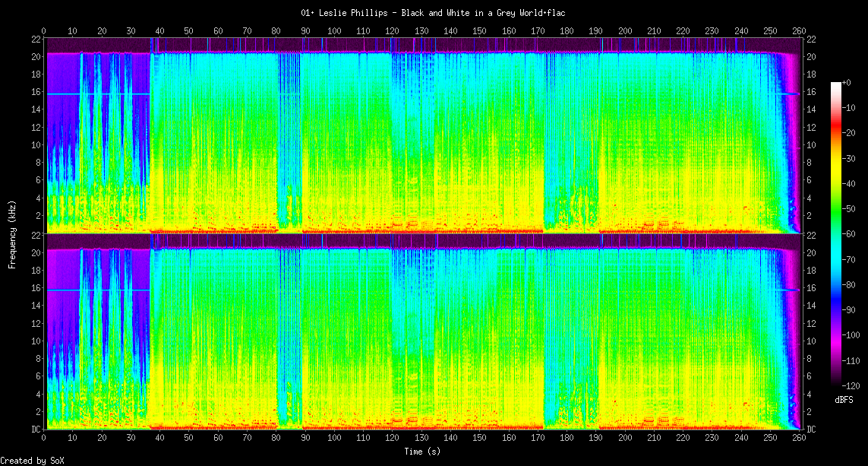
Task: Click the "Created by SoX" credit text
Action: tap(27, 461)
